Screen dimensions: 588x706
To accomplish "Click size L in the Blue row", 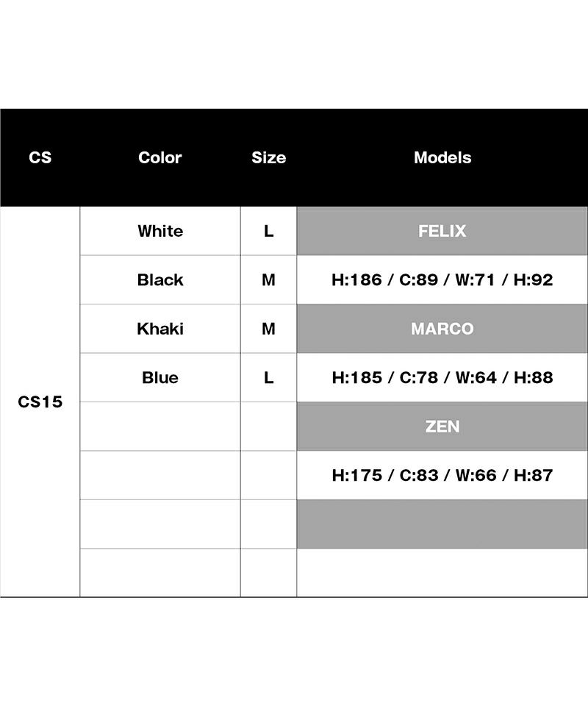I will pos(268,377).
